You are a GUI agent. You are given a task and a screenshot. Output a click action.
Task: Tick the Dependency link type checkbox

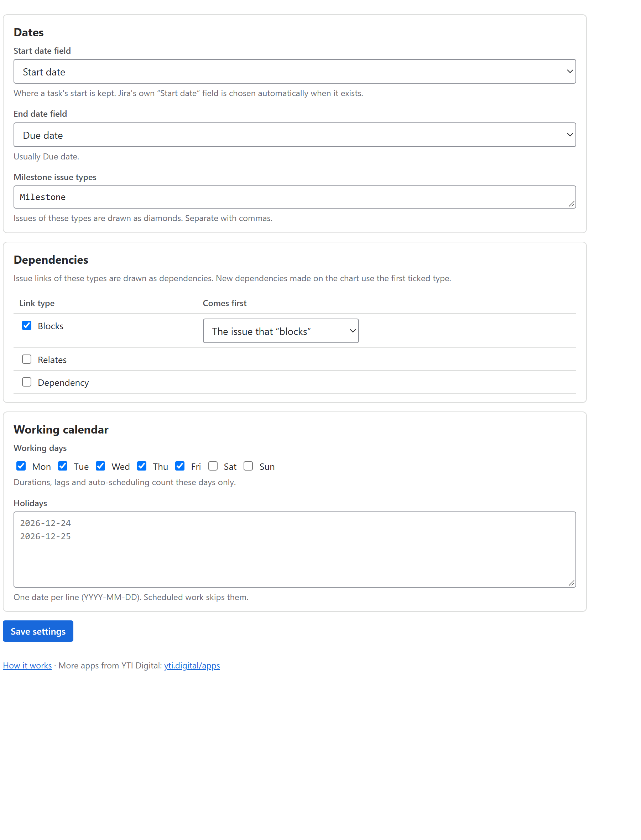[x=27, y=382]
